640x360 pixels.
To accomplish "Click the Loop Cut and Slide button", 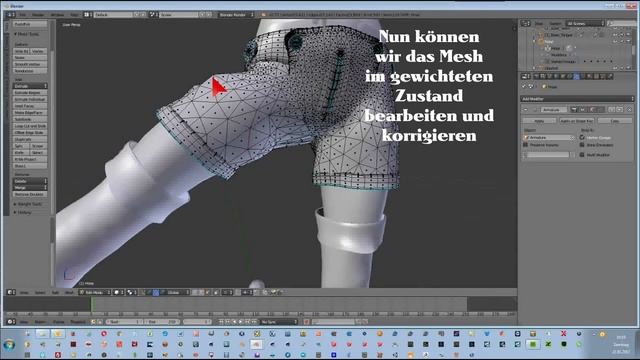I will pos(30,126).
